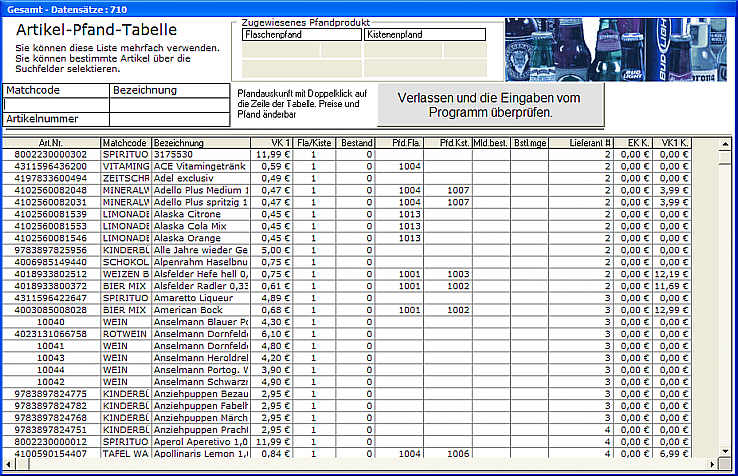Click the American Bock cell

201,310
